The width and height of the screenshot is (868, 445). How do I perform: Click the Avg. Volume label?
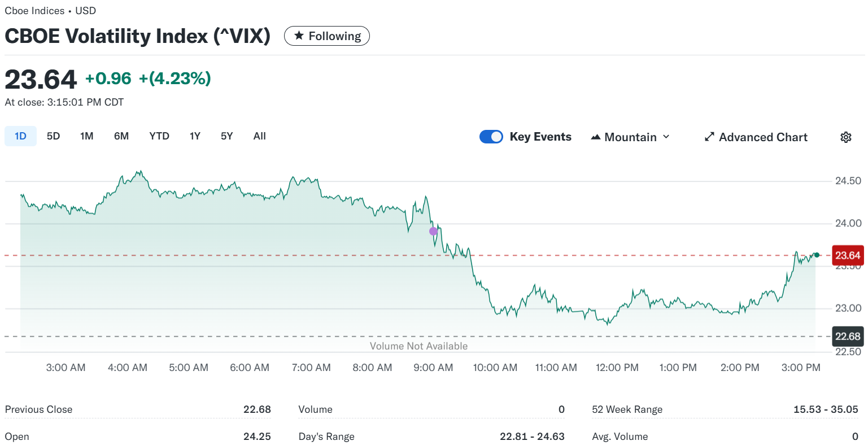(620, 437)
